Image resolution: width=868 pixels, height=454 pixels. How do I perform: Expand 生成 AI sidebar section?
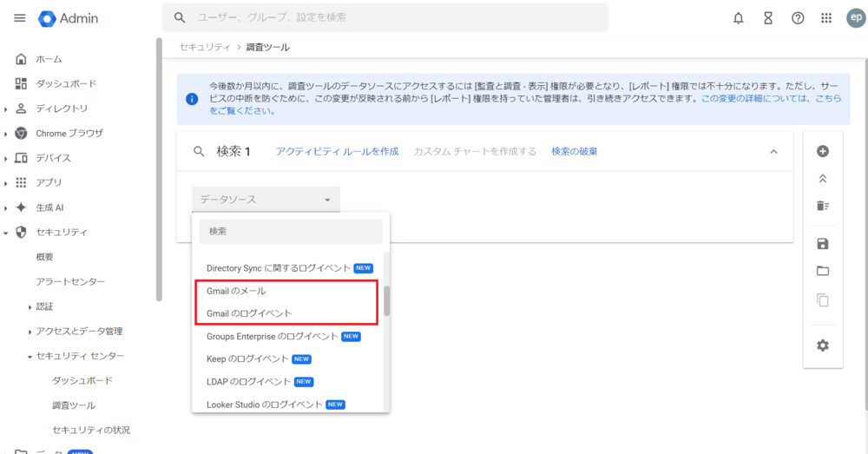5,208
